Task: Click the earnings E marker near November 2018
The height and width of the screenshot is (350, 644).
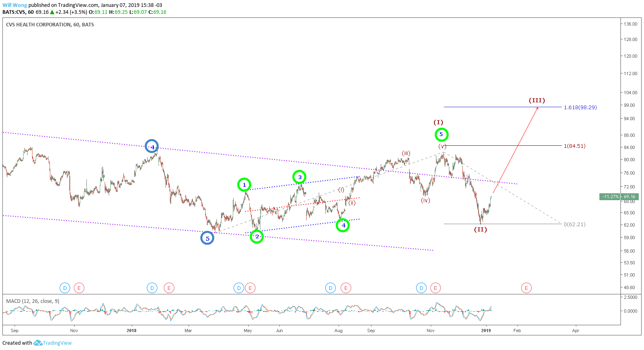Action: (x=436, y=288)
